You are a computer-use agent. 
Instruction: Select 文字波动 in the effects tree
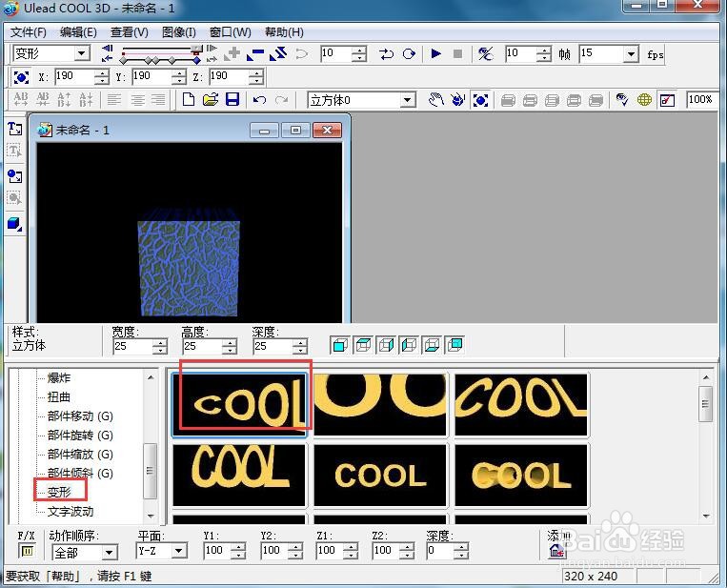[71, 512]
